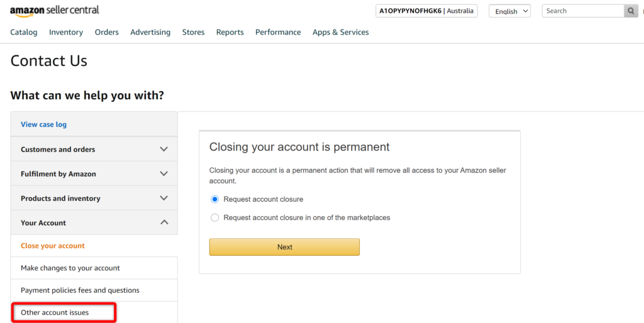Open the merchant ID Australia marketplace selector
644x323 pixels.
(x=426, y=11)
